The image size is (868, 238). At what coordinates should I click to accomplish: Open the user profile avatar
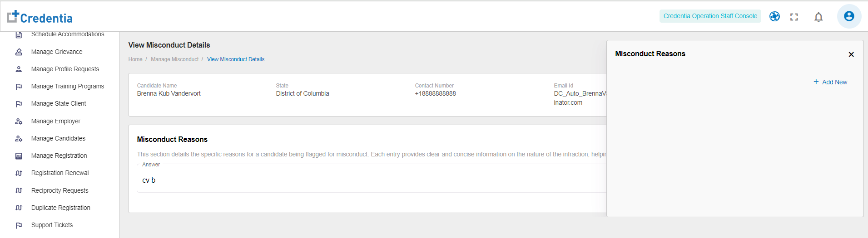click(848, 16)
